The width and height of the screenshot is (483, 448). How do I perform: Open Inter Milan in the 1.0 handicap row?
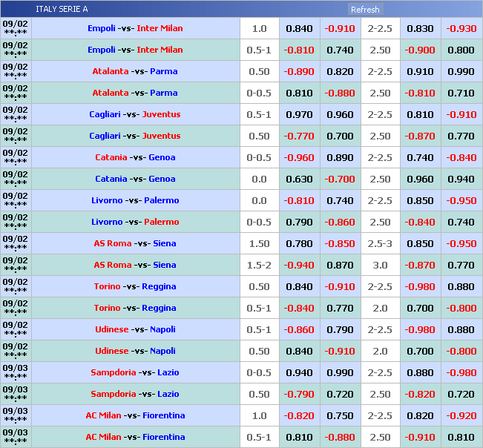coord(160,28)
